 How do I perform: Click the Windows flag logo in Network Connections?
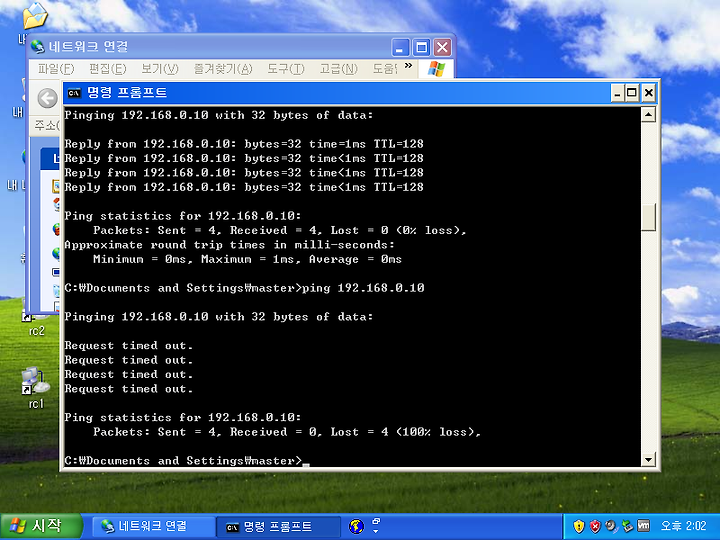coord(436,69)
